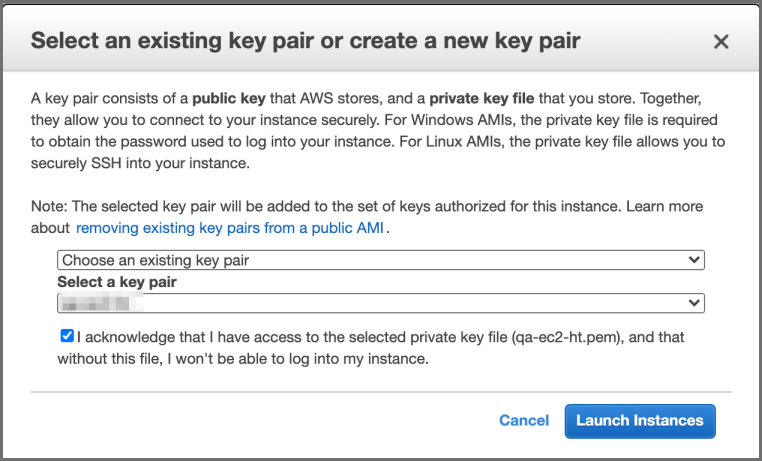Open the Choose an existing key pair dropdown
Screen dimensions: 762x461
point(380,260)
